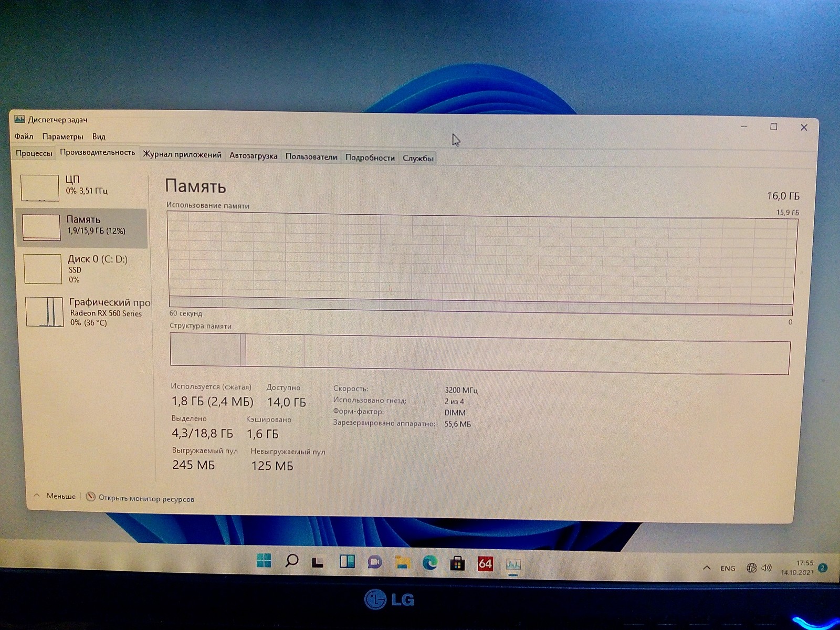This screenshot has width=840, height=630.
Task: Open the Windows Start menu
Action: (264, 561)
